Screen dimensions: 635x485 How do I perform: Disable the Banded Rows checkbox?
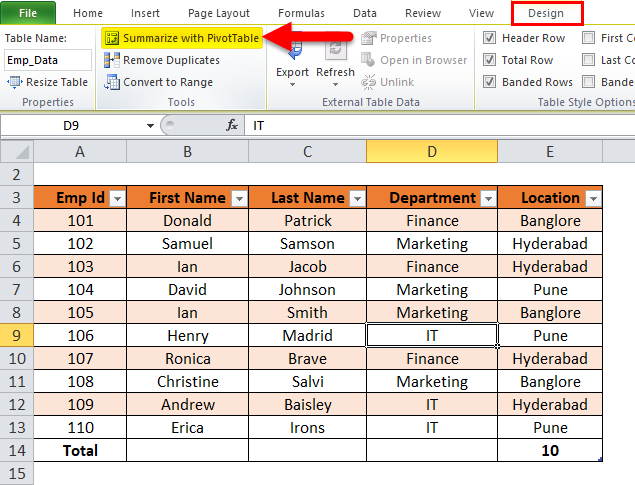(489, 82)
